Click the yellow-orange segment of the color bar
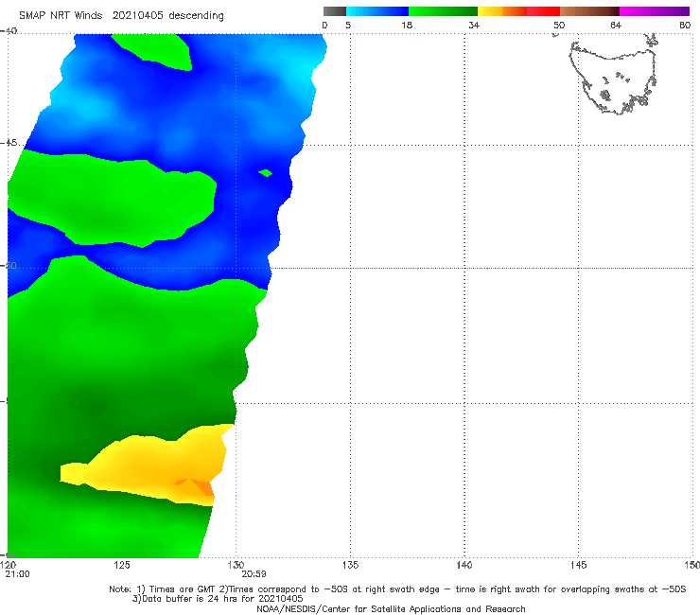 502,11
